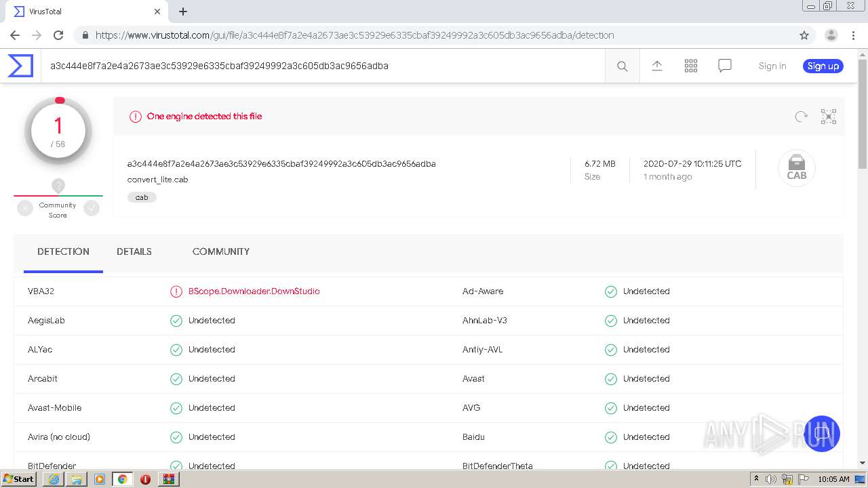Click the browser address bar URL
The height and width of the screenshot is (488, 868).
pyautogui.click(x=355, y=35)
